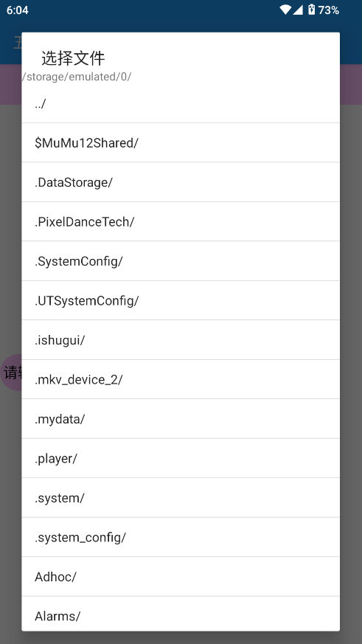Screen dimensions: 362x644
Task: Tap the purple button behind the dialog
Action: 12,373
